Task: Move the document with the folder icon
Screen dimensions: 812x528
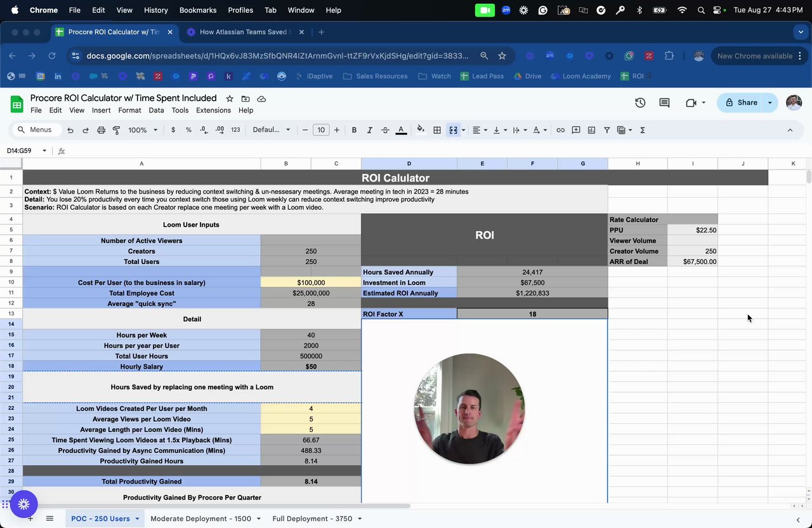Action: coord(246,99)
